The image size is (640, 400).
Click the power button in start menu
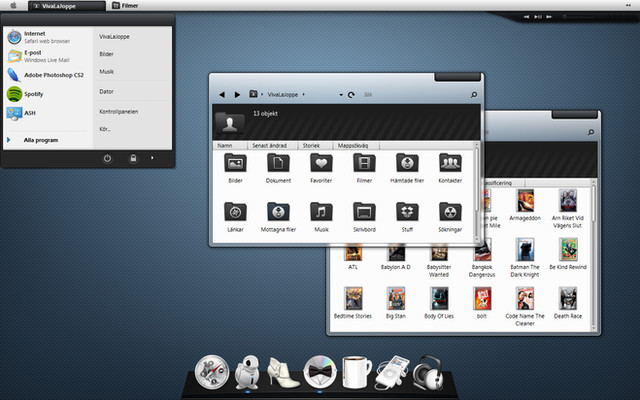107,158
